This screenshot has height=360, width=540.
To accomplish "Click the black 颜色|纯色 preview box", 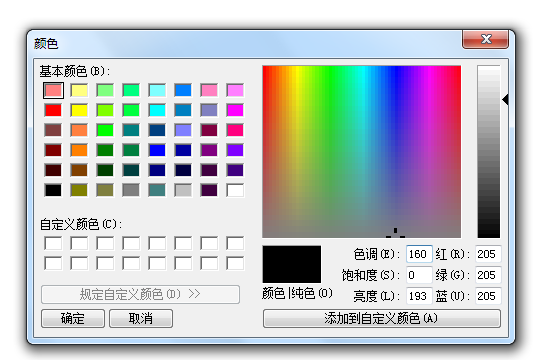I will pos(292,264).
